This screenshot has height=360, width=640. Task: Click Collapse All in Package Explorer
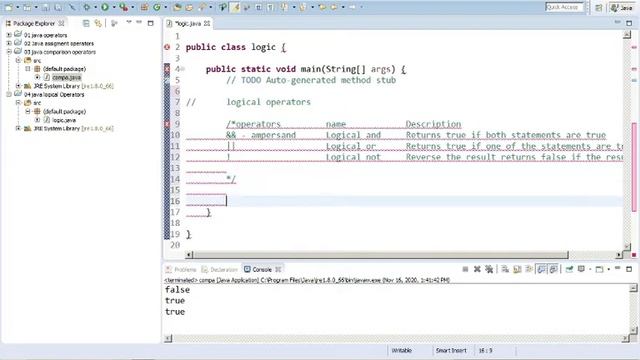tap(86, 23)
